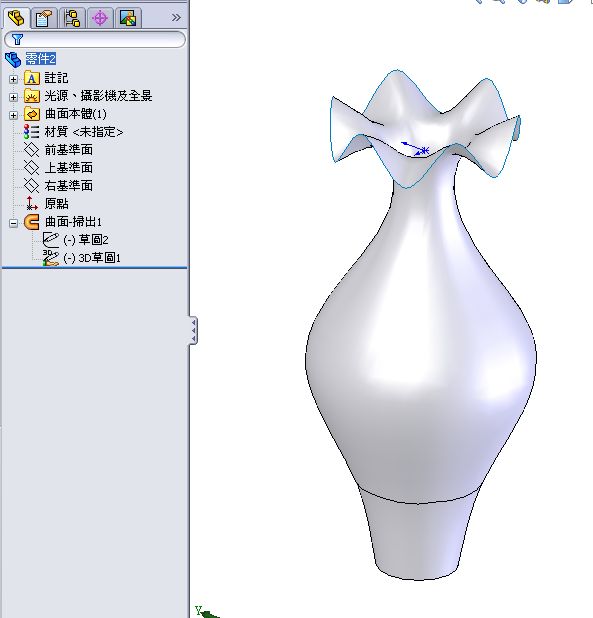Show more manager tabs via chevron
The height and width of the screenshot is (618, 593).
(176, 17)
